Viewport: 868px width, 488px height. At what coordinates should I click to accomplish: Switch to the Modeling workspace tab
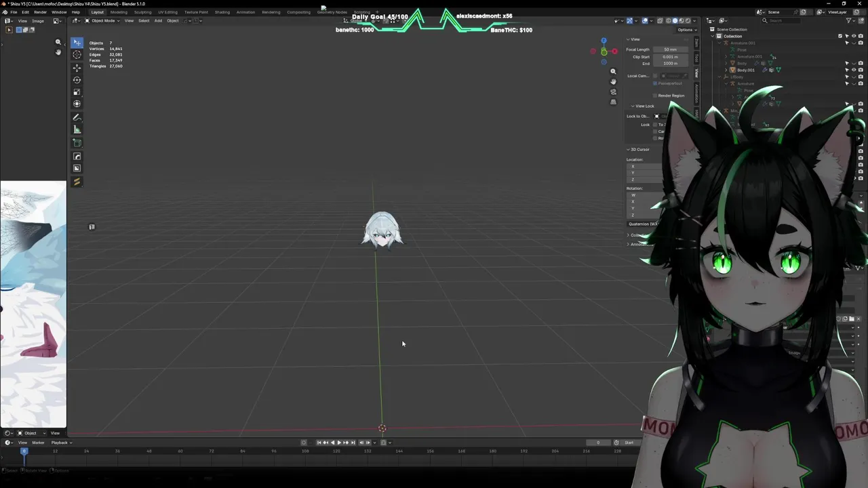119,12
